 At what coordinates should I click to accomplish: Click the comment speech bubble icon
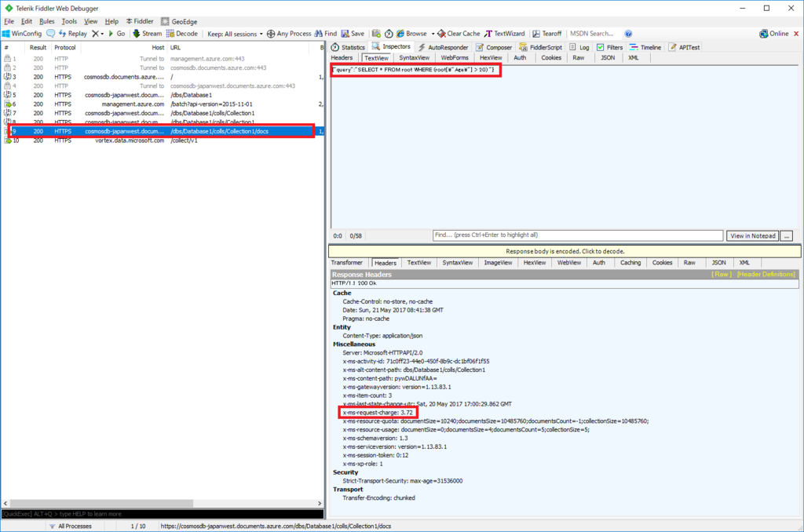[51, 34]
